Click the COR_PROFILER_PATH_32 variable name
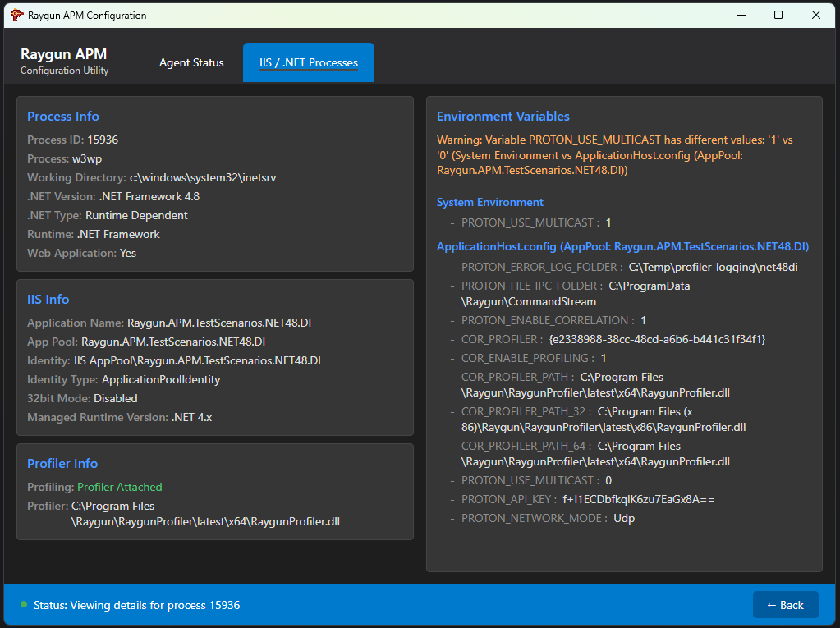Viewport: 840px width, 628px height. coord(523,412)
